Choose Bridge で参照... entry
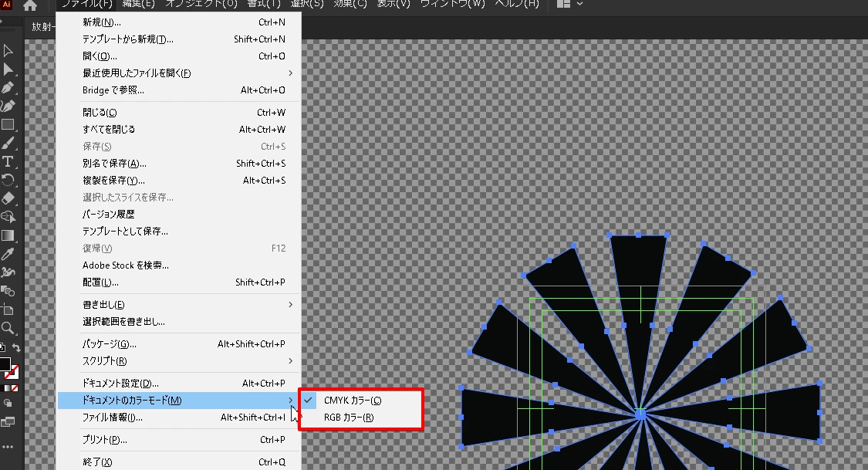Image resolution: width=868 pixels, height=470 pixels. tap(179, 90)
